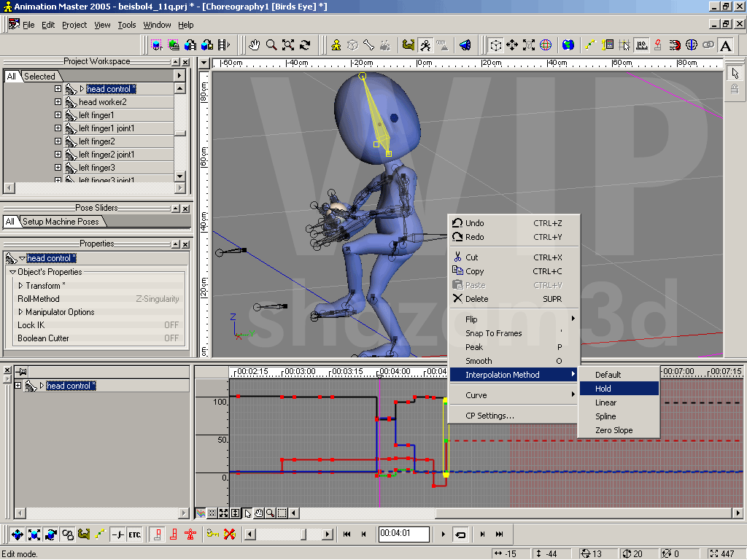Click the Lock IK OFF value
The image size is (747, 560).
(171, 324)
